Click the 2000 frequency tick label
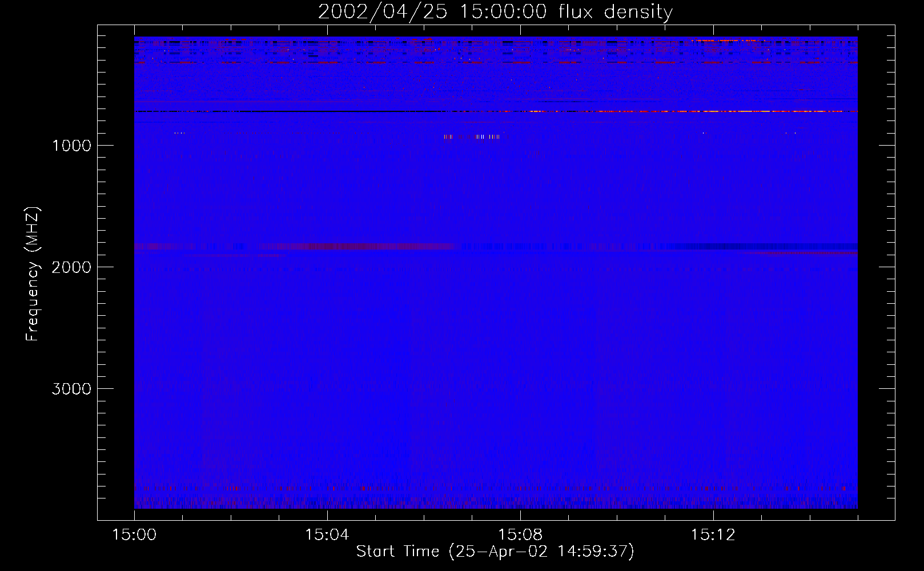924x571 pixels. coord(71,267)
